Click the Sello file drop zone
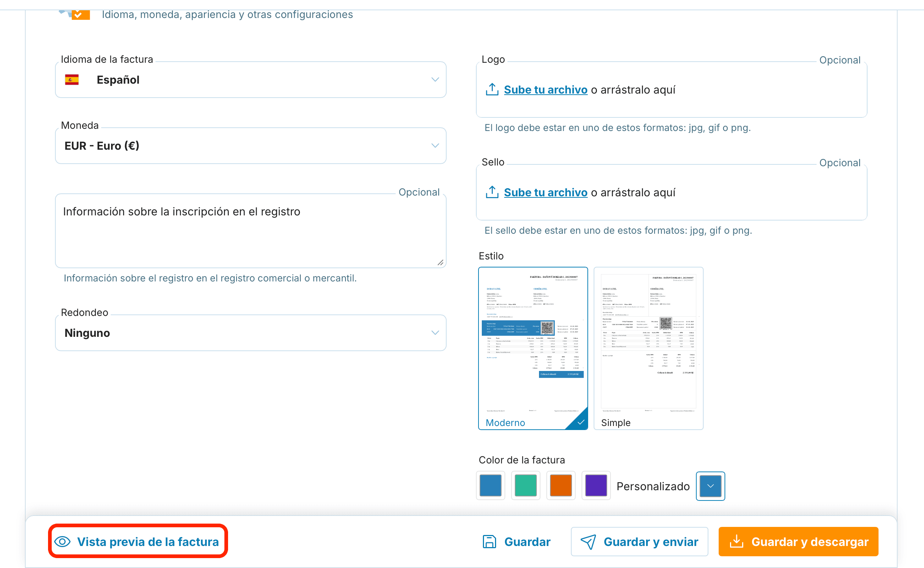 [x=671, y=192]
